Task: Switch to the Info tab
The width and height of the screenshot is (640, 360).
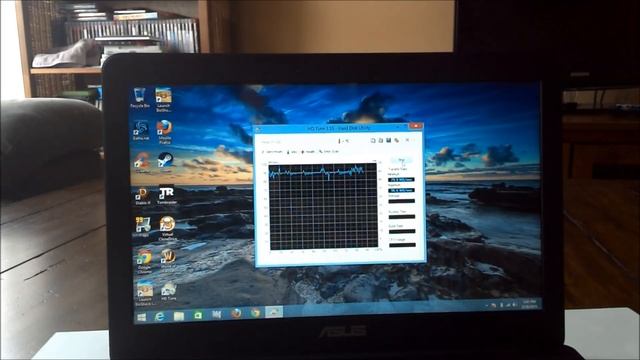Action: click(x=292, y=152)
